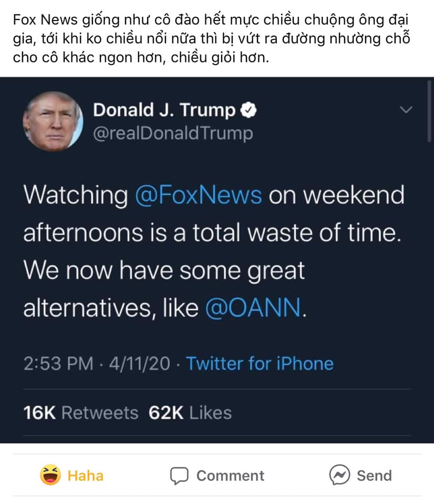Open comments via the Comment label

230,476
